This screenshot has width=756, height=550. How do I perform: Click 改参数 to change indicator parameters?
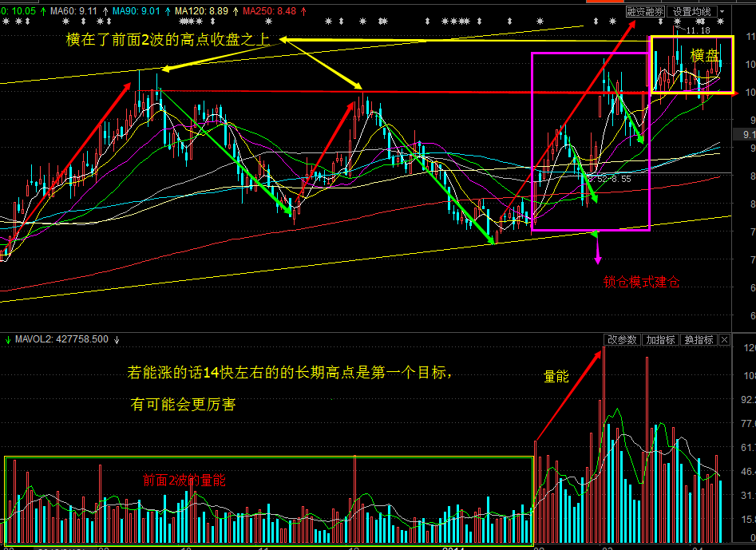point(622,340)
